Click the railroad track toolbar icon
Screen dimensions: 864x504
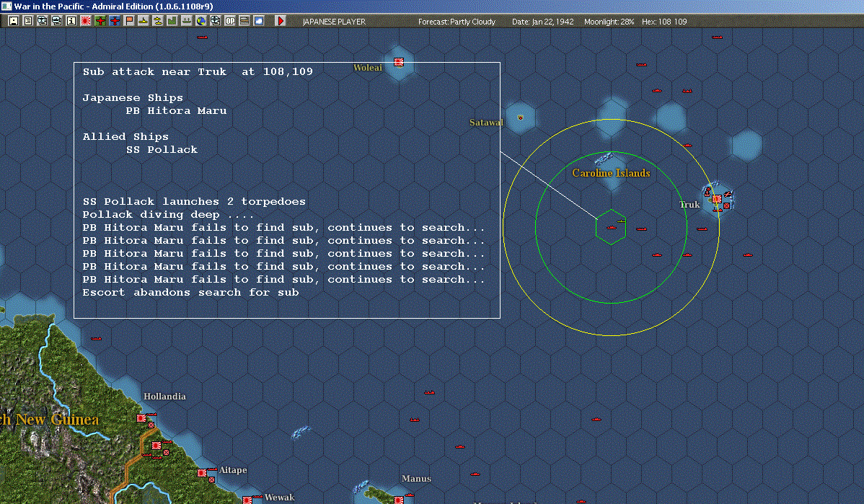click(x=244, y=21)
